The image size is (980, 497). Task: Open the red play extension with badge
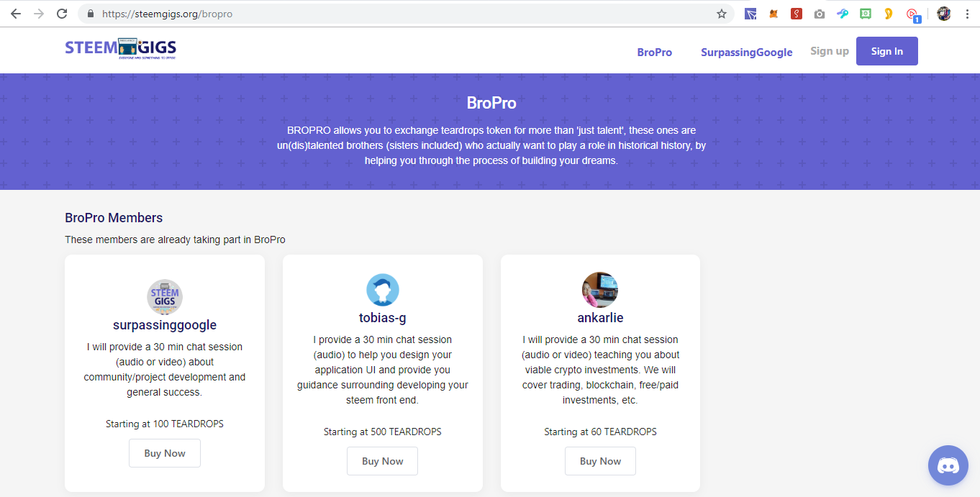coord(913,14)
